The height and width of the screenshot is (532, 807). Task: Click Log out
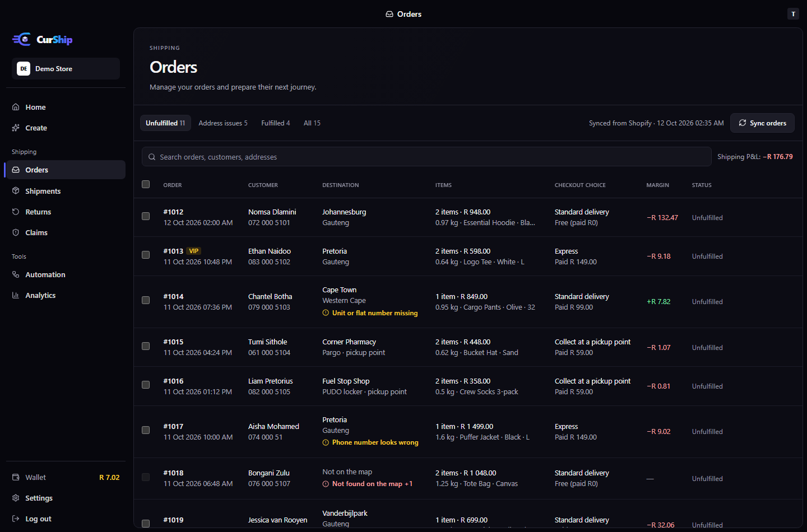(x=66, y=519)
